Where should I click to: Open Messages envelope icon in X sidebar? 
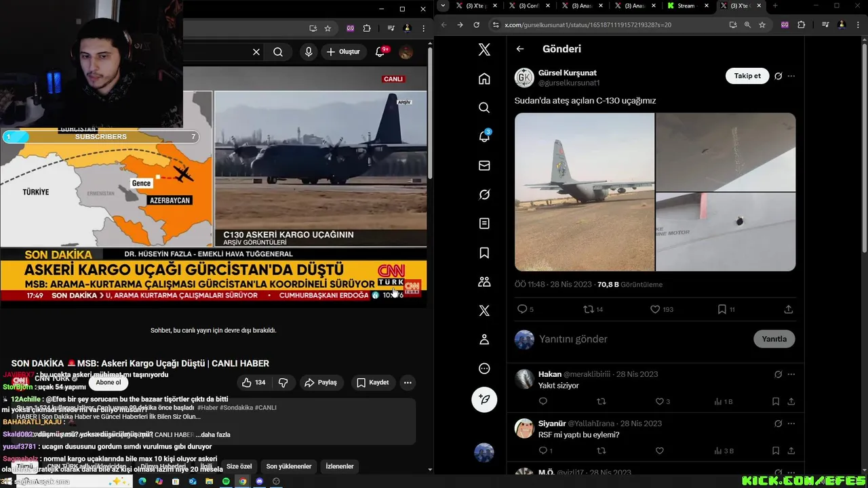[484, 165]
